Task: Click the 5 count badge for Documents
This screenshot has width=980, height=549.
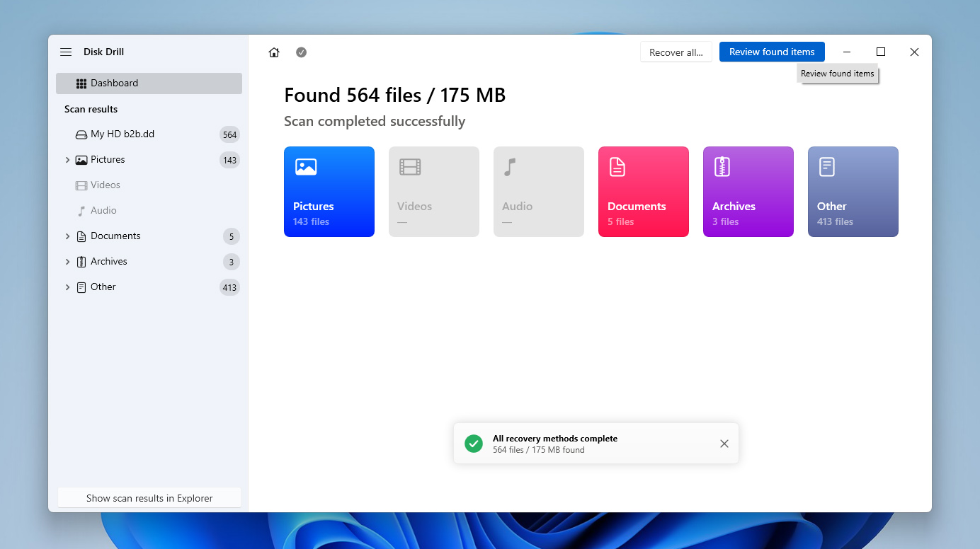Action: (x=231, y=236)
